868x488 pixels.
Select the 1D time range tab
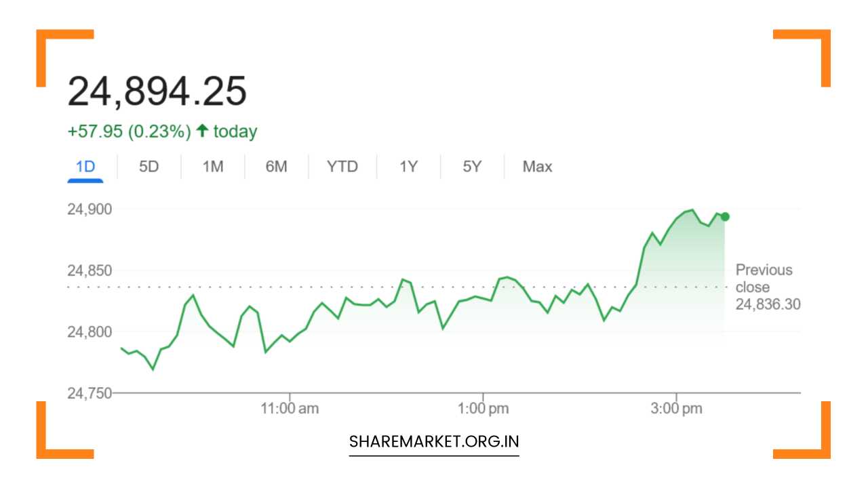point(85,166)
